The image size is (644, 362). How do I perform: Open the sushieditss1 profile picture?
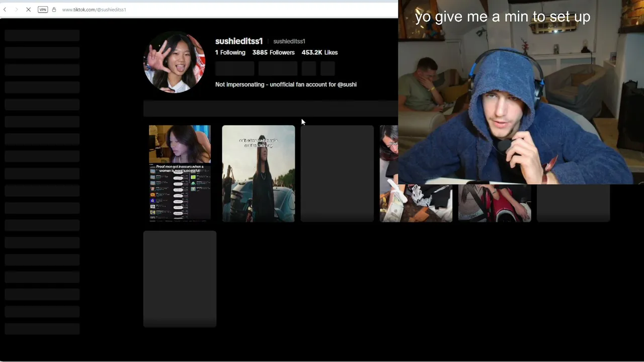(175, 62)
